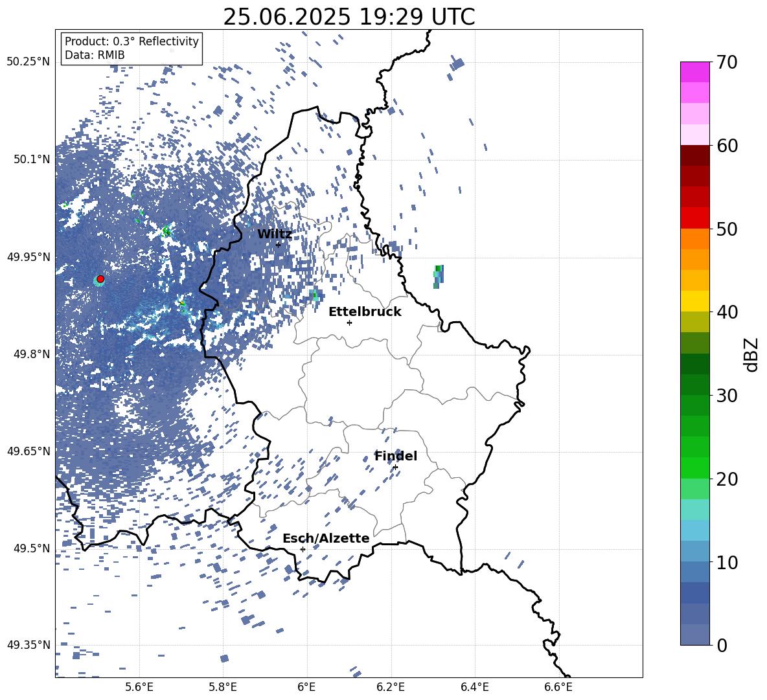
Task: Click the 49.35°N latitude label
Action: pyautogui.click(x=29, y=645)
